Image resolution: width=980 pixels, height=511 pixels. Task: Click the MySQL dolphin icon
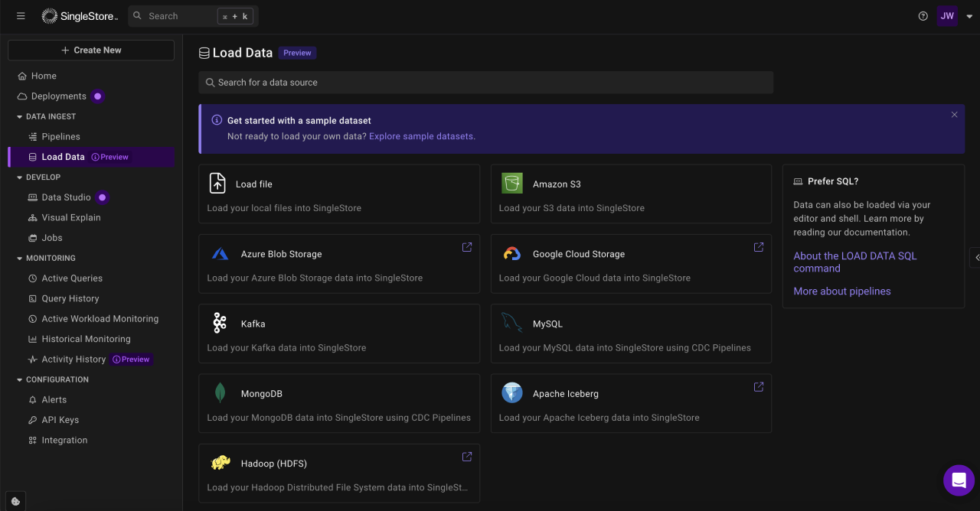[511, 323]
